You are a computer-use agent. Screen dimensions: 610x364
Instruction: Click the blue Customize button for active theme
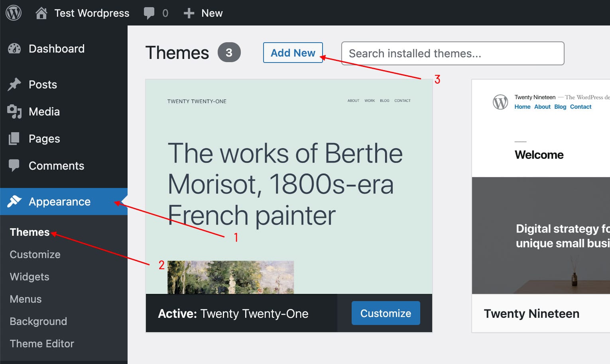pyautogui.click(x=386, y=313)
